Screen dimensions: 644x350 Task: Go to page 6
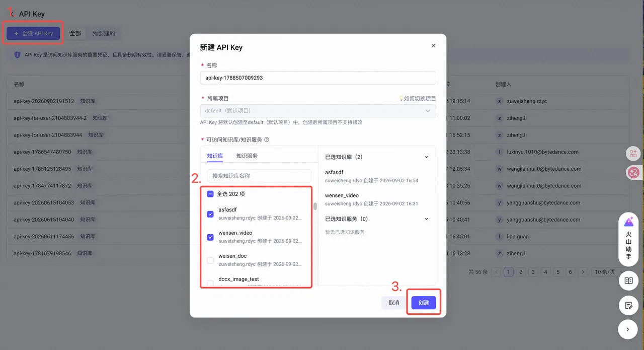(x=571, y=272)
